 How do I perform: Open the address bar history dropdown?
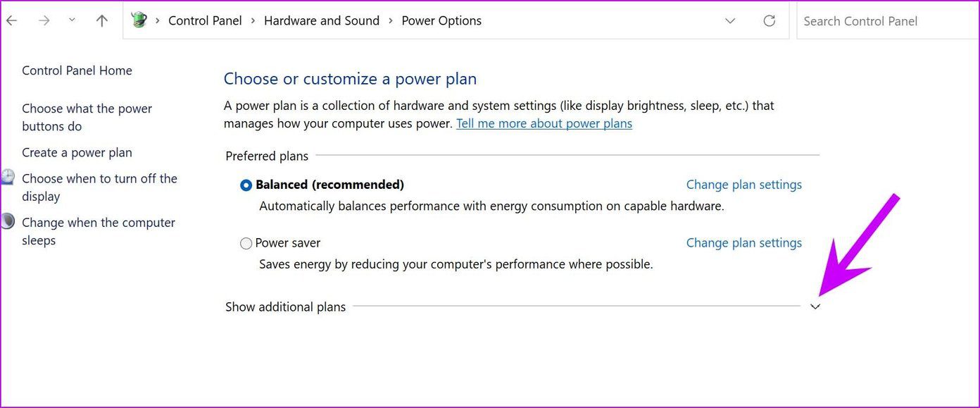(730, 21)
